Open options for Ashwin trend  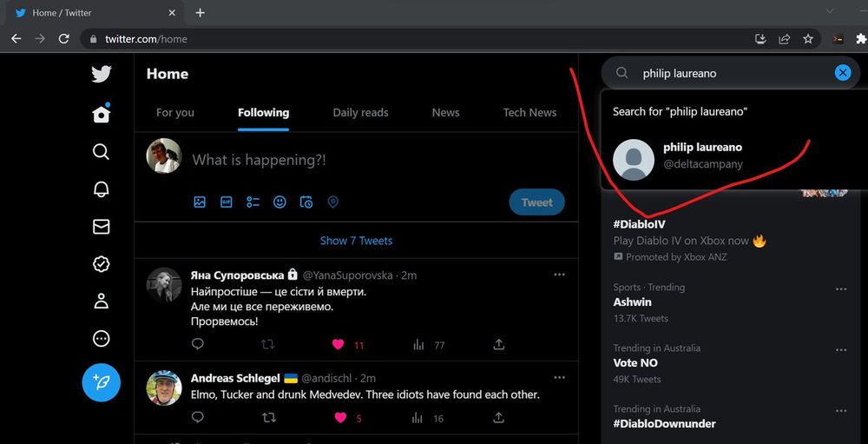(x=841, y=288)
